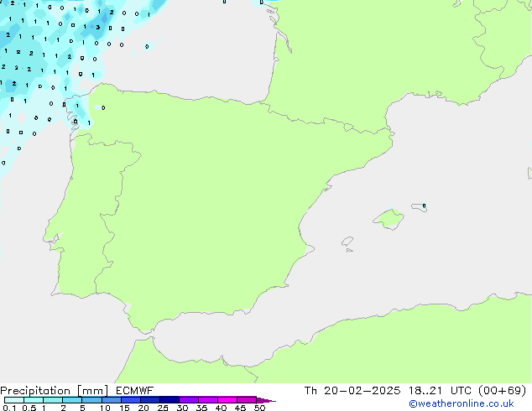Image resolution: width=532 pixels, height=411 pixels.
Task: Click the 25–30 mm navy legend swatch
Action: tap(170, 400)
